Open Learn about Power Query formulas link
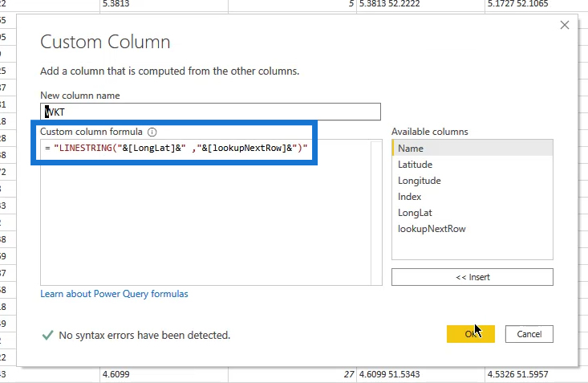 (x=114, y=294)
